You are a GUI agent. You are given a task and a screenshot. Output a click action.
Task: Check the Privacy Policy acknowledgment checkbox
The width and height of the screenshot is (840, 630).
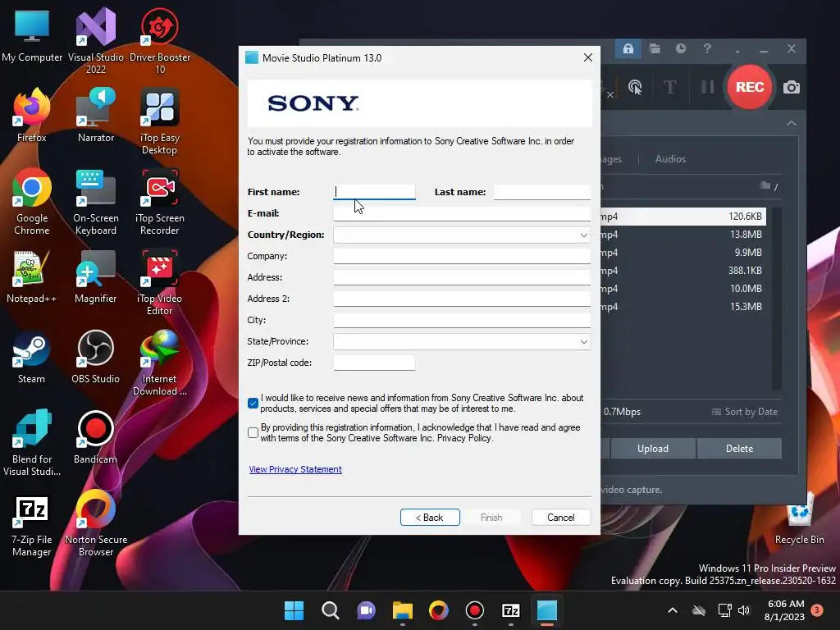coord(253,432)
